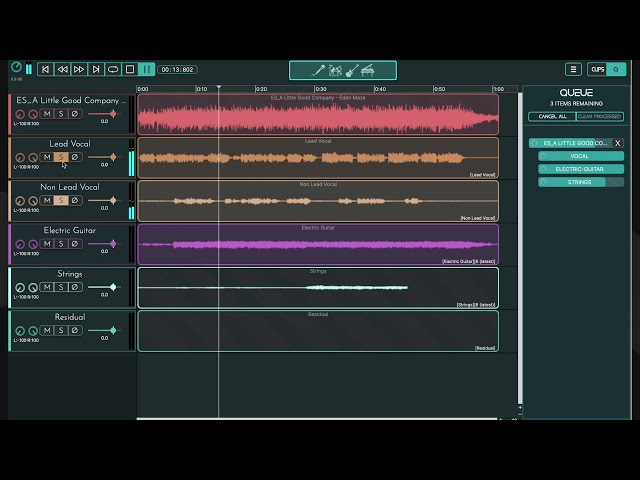
Task: Solo the Strings track
Action: (61, 287)
